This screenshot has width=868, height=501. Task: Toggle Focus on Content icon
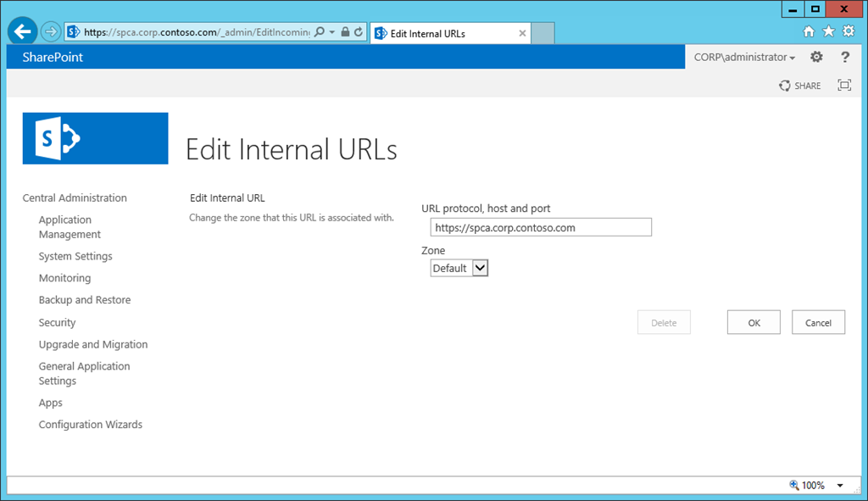tap(844, 86)
